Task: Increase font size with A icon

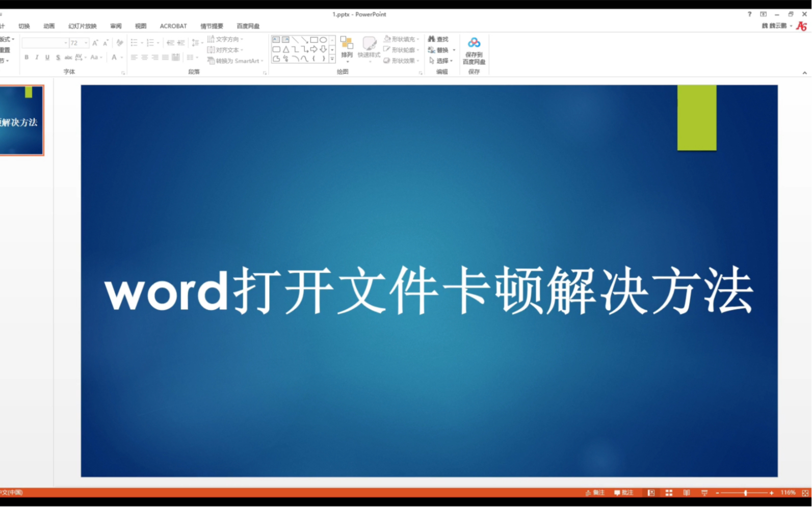Action: [x=95, y=43]
